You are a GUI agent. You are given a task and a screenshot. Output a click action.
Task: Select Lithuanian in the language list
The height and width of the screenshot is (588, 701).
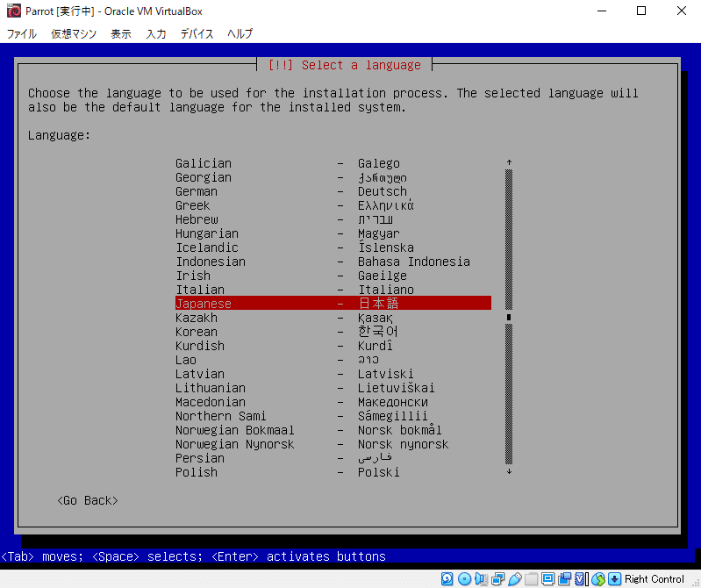(x=333, y=388)
